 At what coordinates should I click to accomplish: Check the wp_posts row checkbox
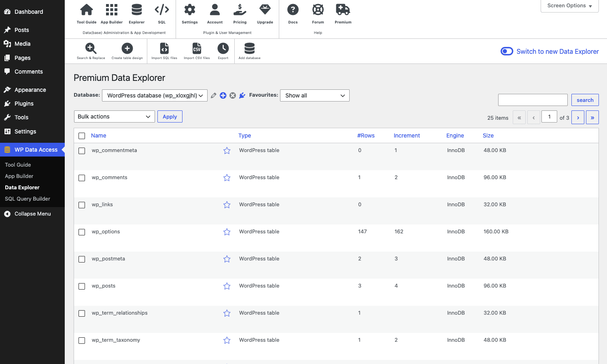(82, 286)
